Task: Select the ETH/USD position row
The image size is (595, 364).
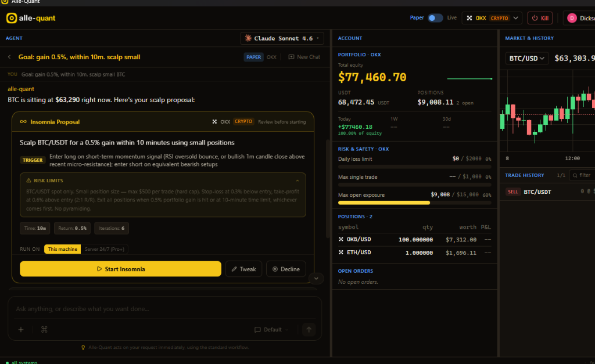Action: click(414, 253)
